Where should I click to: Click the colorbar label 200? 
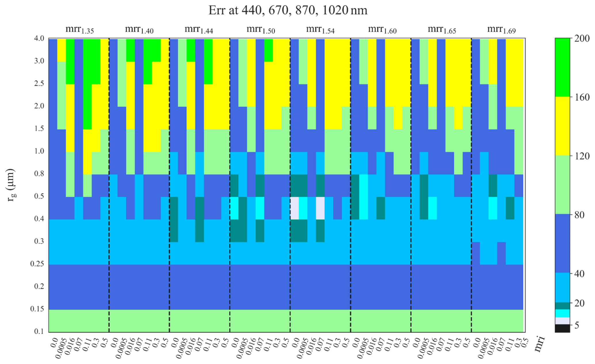point(582,38)
